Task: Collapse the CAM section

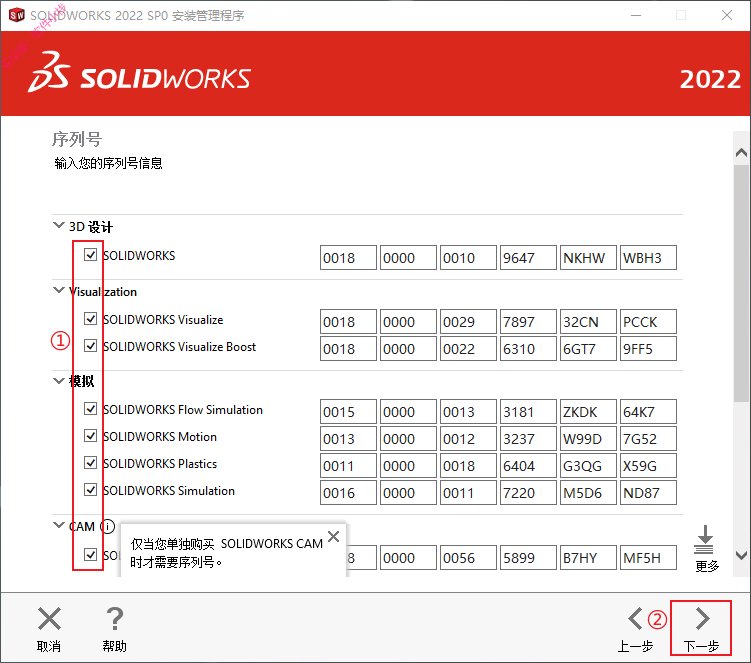Action: click(58, 525)
